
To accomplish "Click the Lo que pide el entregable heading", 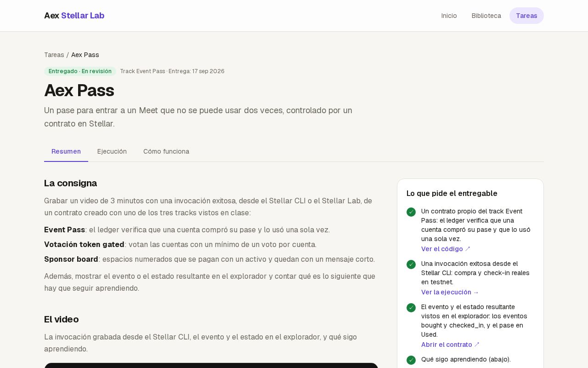I will pyautogui.click(x=452, y=194).
